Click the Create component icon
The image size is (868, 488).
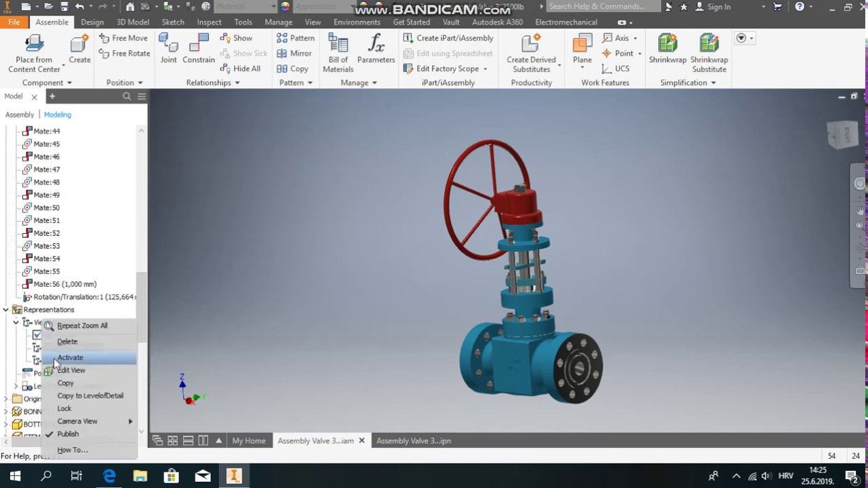[79, 43]
